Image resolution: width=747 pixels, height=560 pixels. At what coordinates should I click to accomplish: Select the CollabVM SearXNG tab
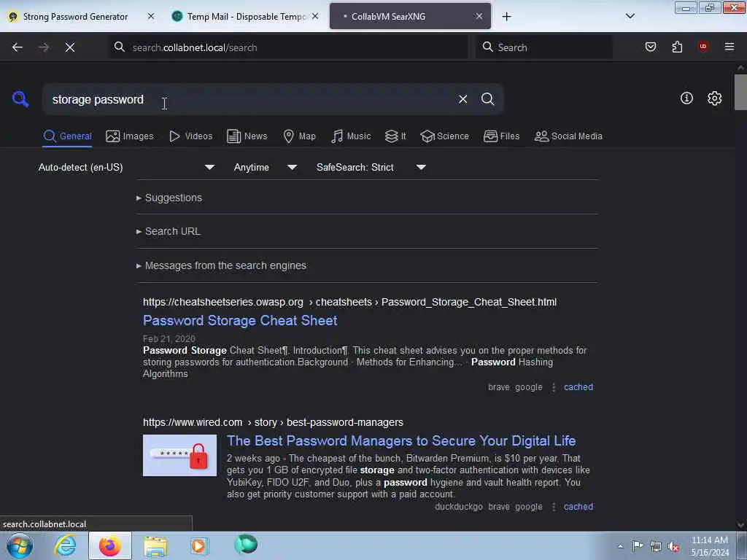[410, 17]
